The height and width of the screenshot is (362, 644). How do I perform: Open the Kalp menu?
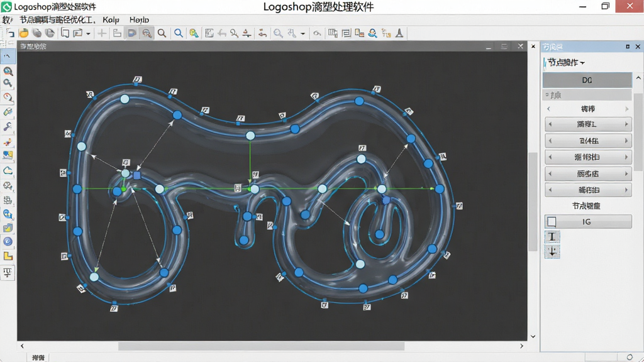[111, 19]
